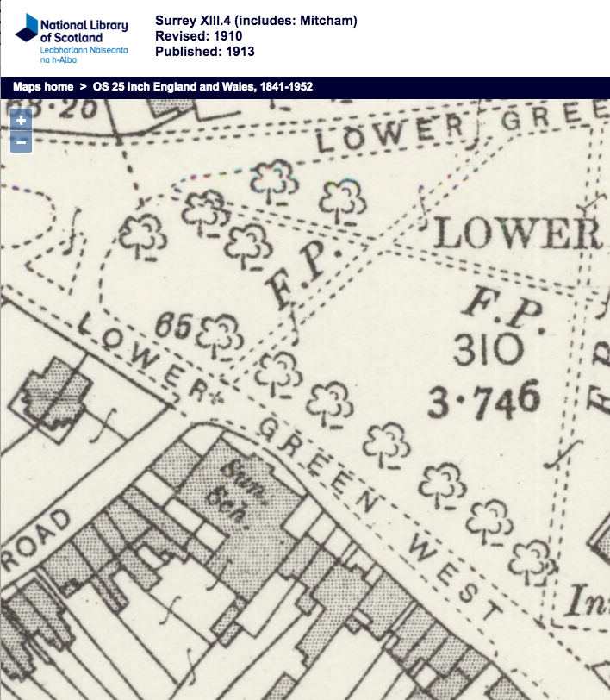
Task: Click the 3·746 acreage figure
Action: (x=487, y=397)
